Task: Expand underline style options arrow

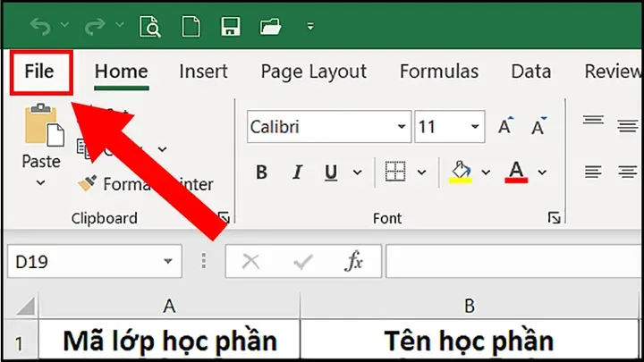Action: (358, 173)
